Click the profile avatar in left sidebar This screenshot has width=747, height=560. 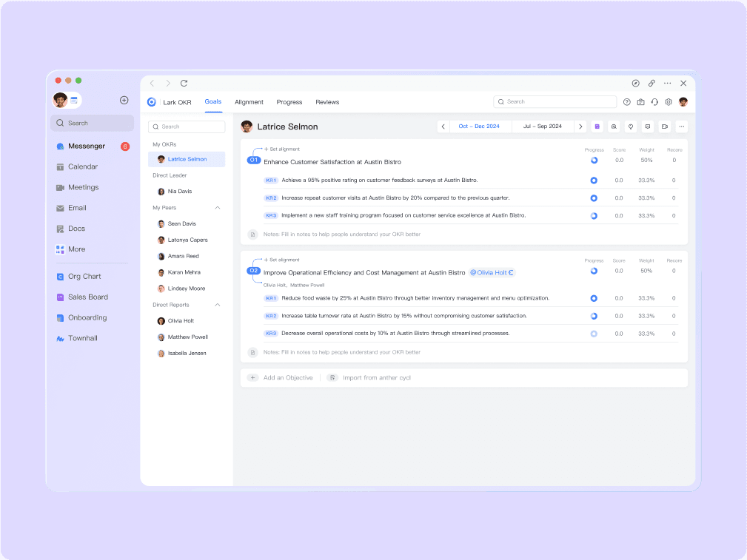pyautogui.click(x=60, y=100)
